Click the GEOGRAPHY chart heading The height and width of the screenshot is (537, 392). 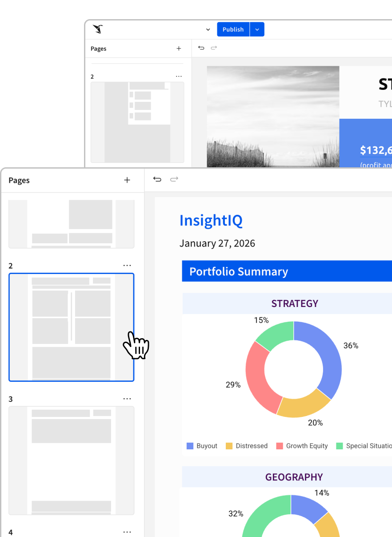[x=294, y=477]
